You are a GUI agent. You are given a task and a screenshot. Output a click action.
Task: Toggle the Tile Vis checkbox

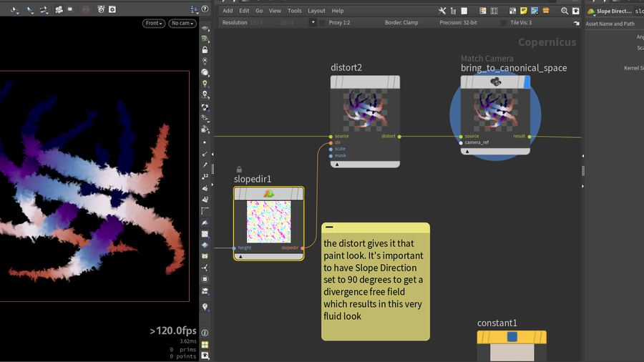coord(503,23)
